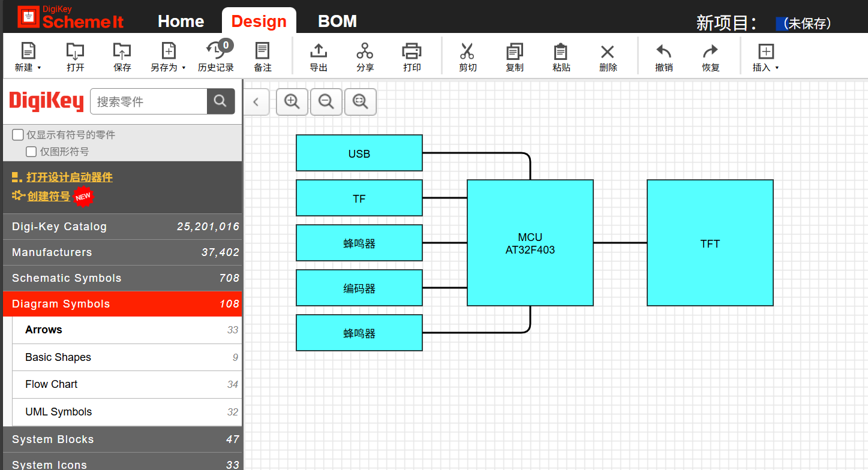Select the TFT block
868x470 pixels.
[x=710, y=243]
